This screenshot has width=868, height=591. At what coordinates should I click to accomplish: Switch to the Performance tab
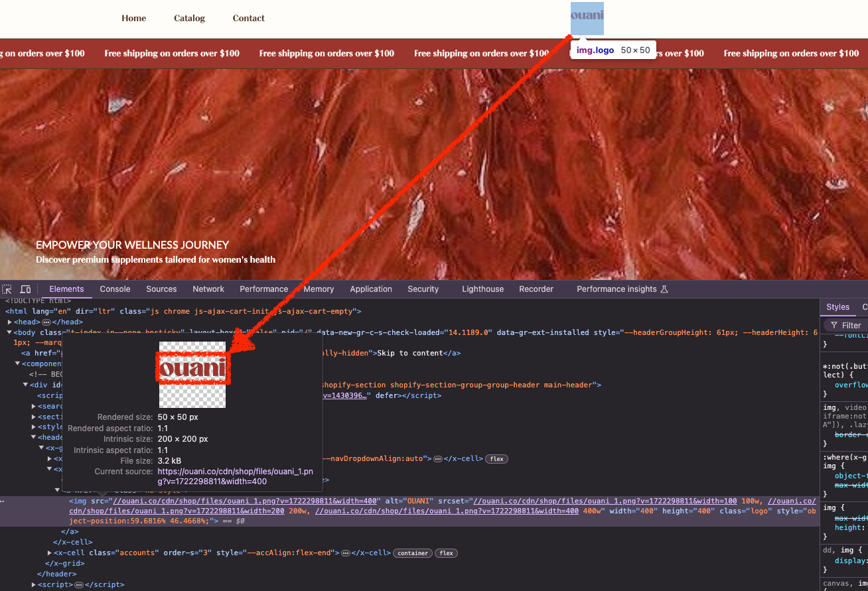pos(264,289)
